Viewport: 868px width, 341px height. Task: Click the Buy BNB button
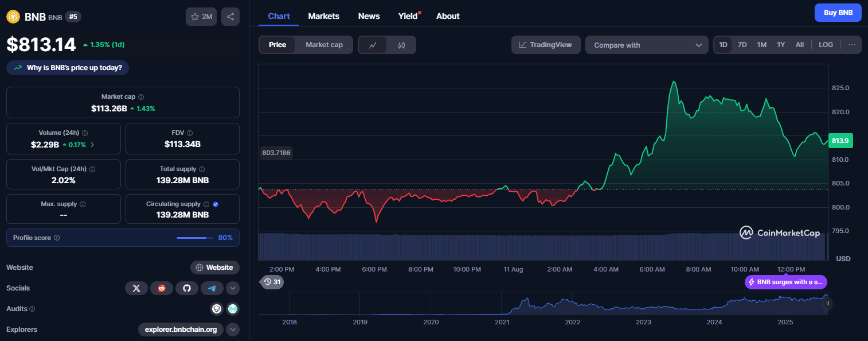pos(838,12)
